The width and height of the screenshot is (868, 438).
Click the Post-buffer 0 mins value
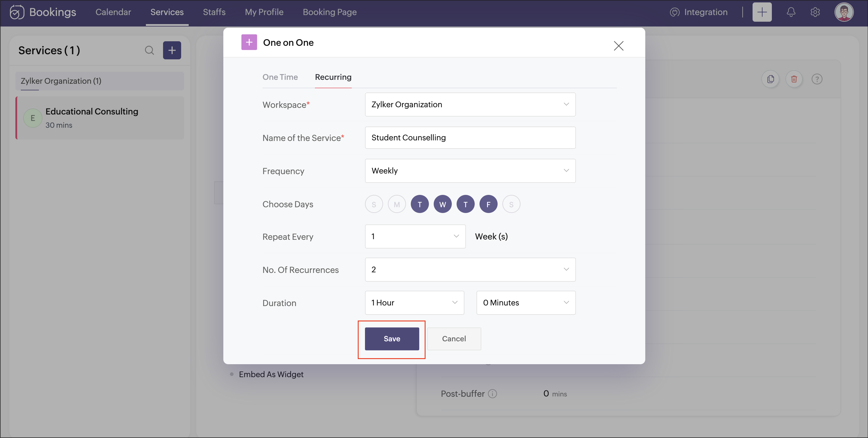(555, 393)
